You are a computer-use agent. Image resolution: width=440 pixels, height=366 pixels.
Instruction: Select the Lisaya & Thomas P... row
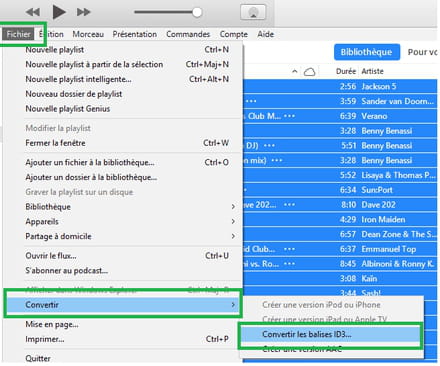pyautogui.click(x=340, y=175)
